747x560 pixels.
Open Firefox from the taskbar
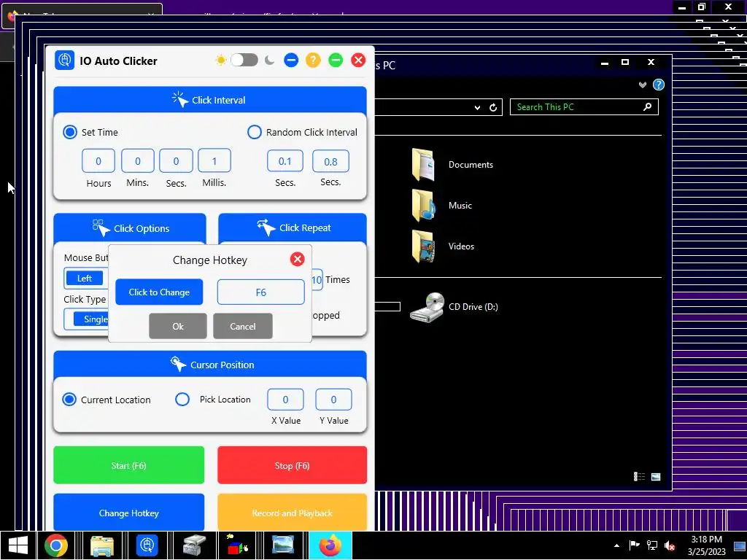click(x=330, y=545)
